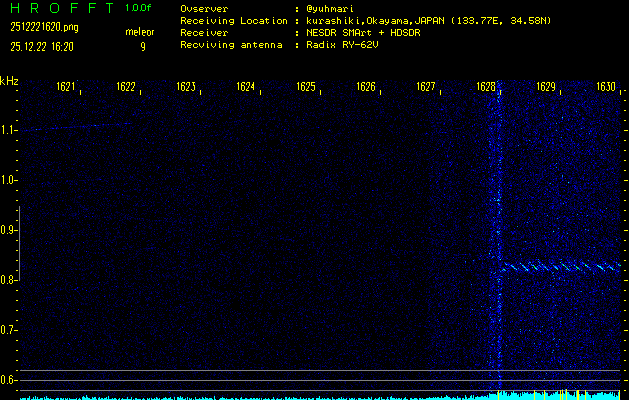Select the date stamp 25.12.22 16:20
This screenshot has width=629, height=400.
tap(42, 47)
